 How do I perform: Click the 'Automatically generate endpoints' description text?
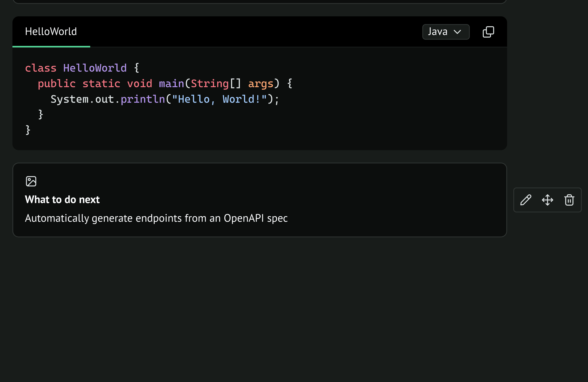point(156,218)
